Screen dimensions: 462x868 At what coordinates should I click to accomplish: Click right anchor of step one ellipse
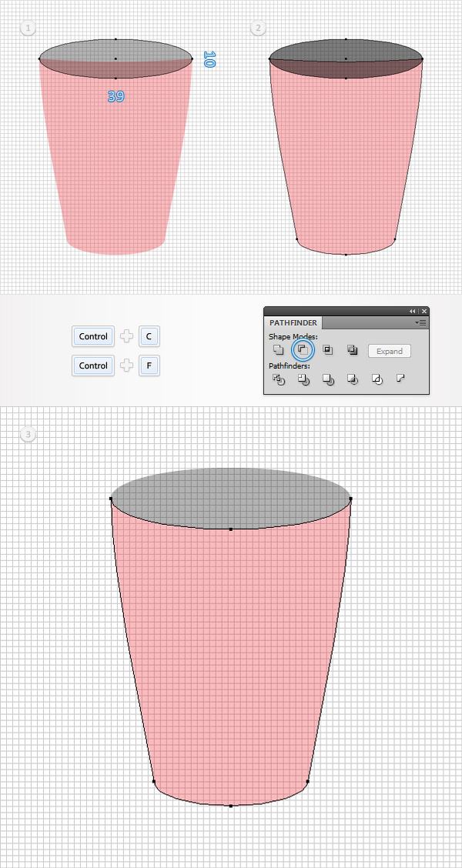click(192, 58)
